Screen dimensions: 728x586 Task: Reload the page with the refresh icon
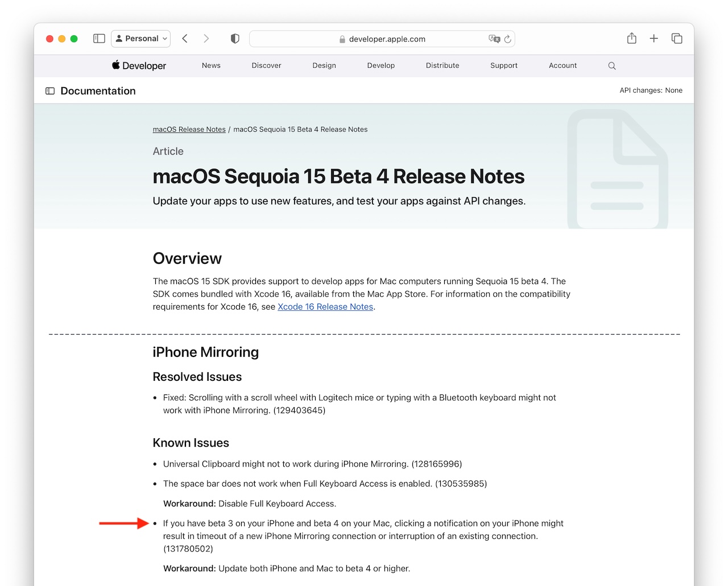(x=508, y=39)
